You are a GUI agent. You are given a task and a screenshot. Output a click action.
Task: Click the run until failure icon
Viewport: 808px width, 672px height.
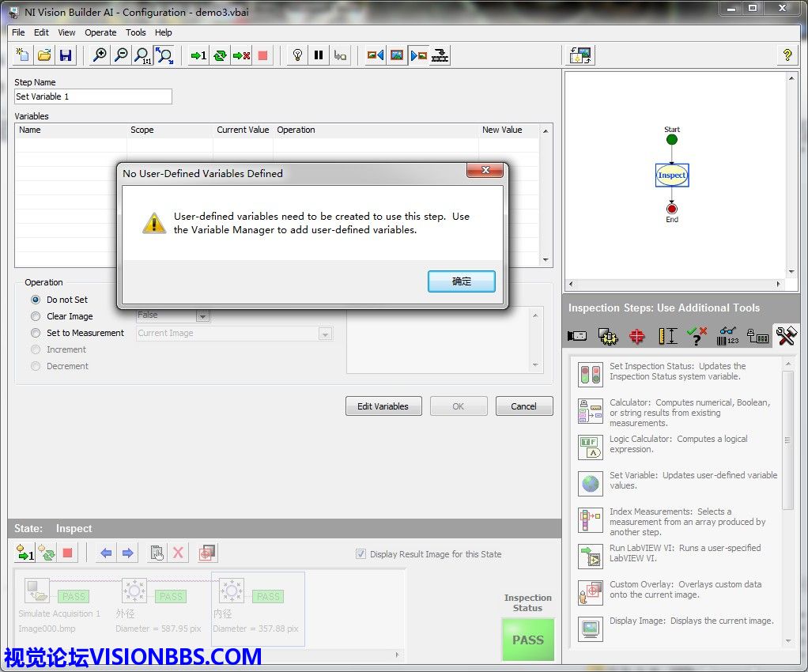(241, 55)
